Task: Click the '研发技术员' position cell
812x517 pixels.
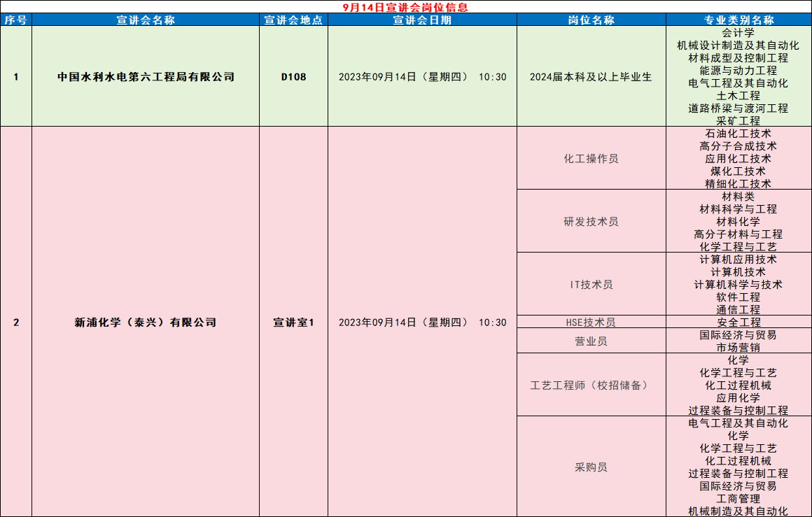Action: 591,222
